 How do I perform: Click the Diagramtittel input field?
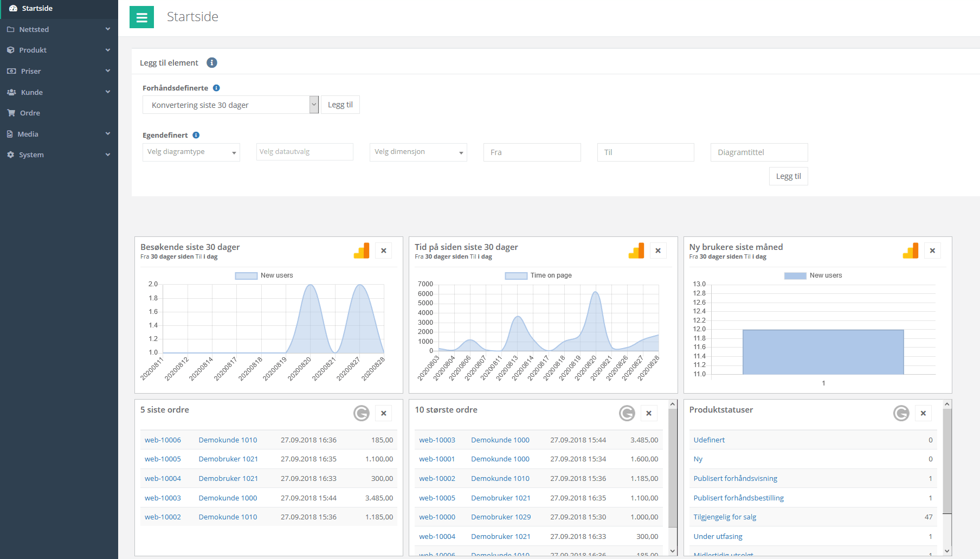click(759, 152)
